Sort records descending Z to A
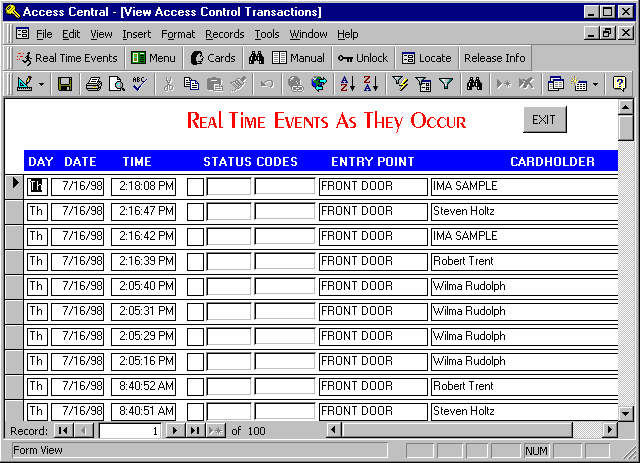This screenshot has width=640, height=463. pyautogui.click(x=370, y=84)
